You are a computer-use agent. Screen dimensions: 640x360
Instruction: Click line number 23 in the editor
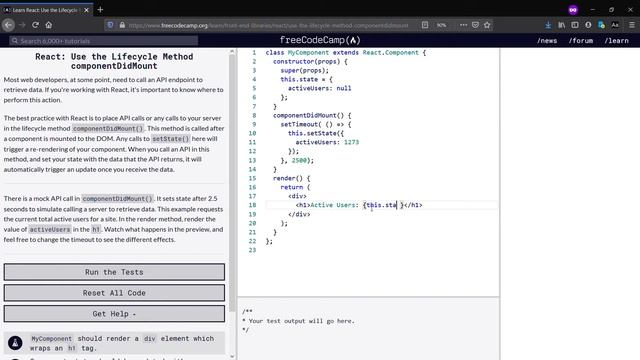point(252,250)
